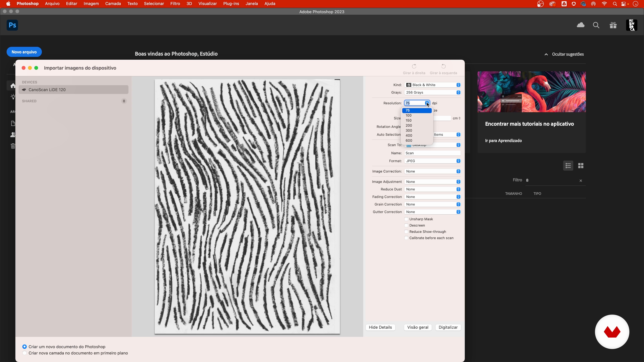Change the cm size unit stepper
This screenshot has height=362, width=644.
[x=457, y=118]
